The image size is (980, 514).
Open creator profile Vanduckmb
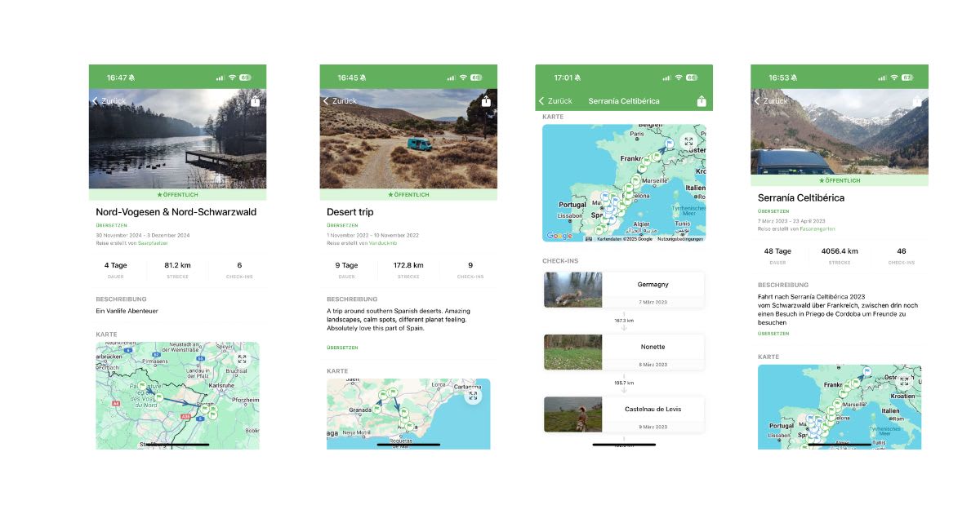point(383,242)
